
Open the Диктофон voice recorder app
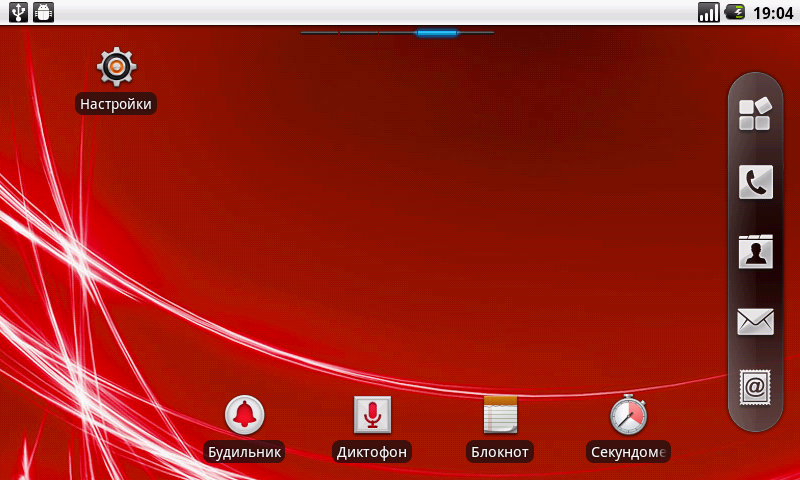pos(372,415)
